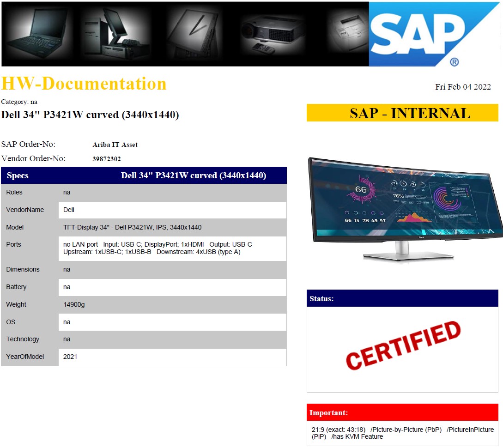Click the YearOfModel row label
Viewport: 503px width, 448px height.
point(25,357)
